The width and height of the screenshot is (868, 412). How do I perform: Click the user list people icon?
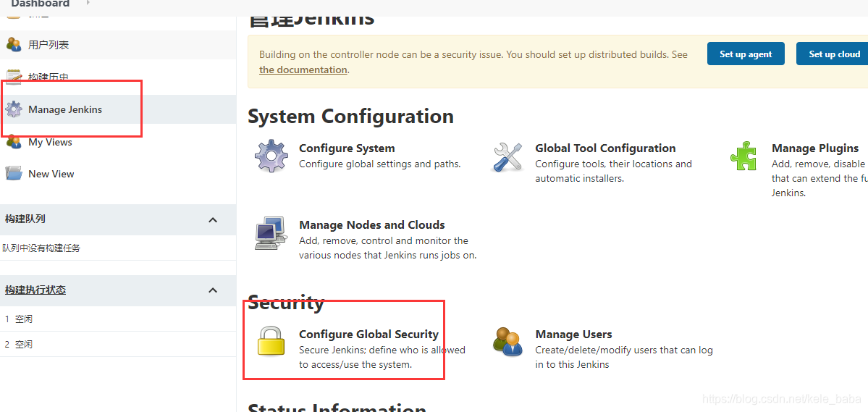click(14, 45)
